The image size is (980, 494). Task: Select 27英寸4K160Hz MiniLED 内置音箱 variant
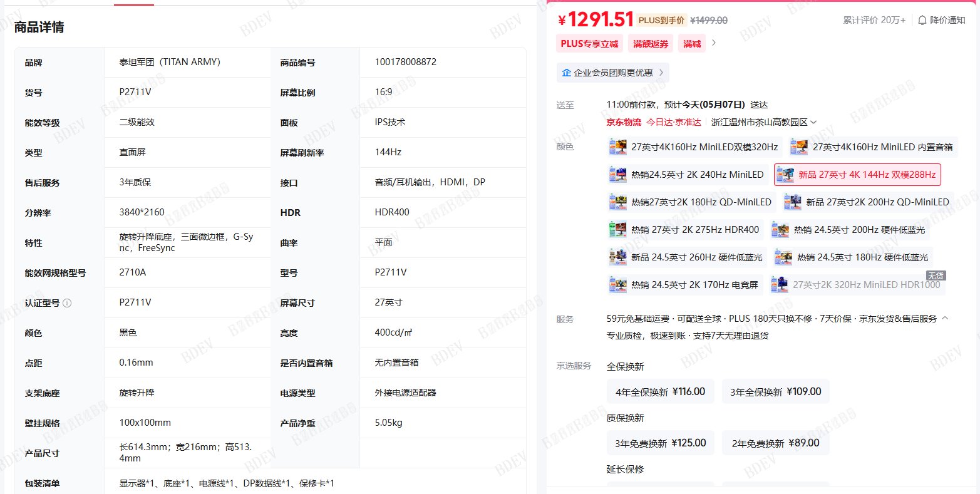click(873, 147)
